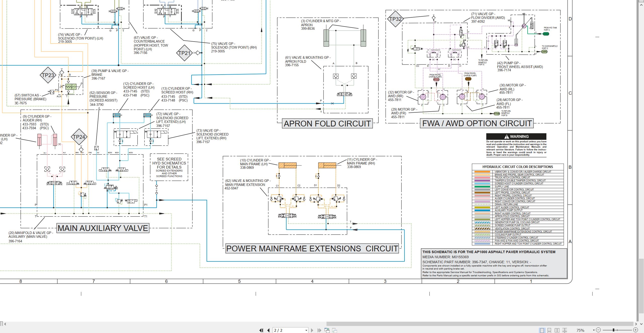Select two-page facing view layout

point(557,330)
